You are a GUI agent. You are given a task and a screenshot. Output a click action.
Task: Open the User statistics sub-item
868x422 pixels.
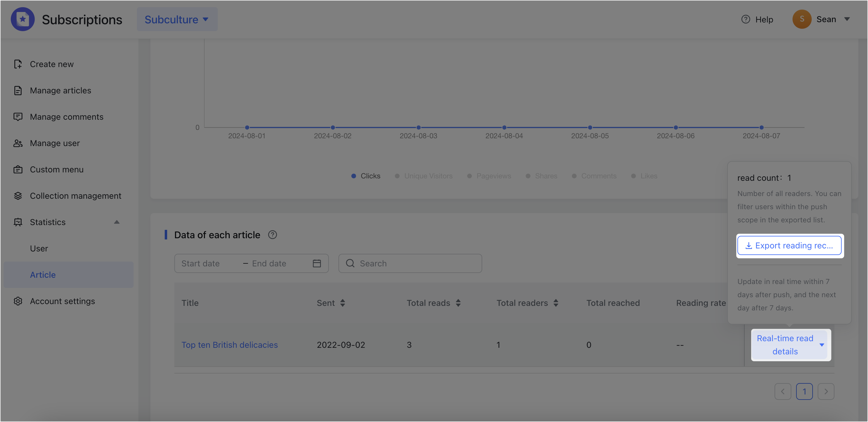39,248
